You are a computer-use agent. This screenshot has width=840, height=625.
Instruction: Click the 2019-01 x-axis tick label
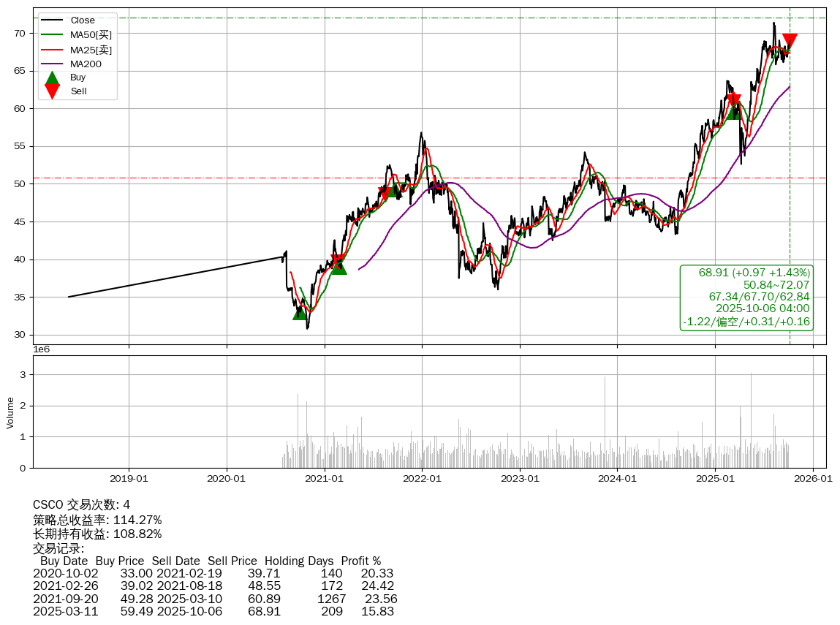point(129,479)
